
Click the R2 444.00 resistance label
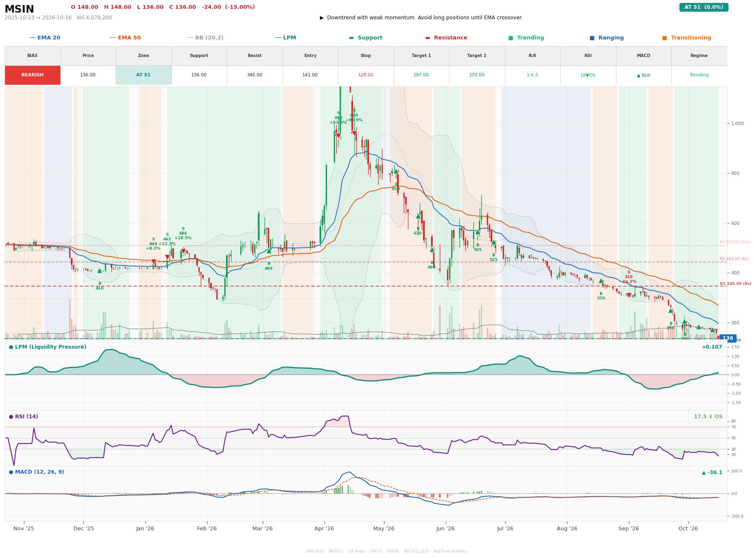(734, 259)
